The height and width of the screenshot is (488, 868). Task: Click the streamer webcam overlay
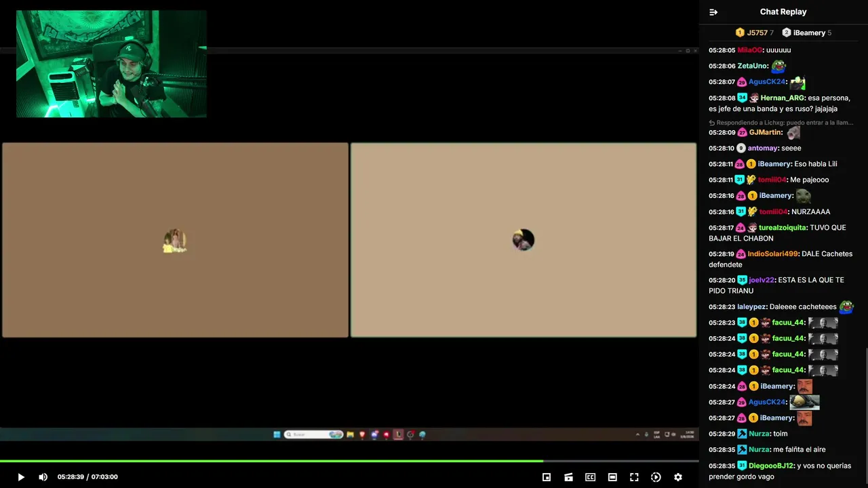pyautogui.click(x=111, y=64)
